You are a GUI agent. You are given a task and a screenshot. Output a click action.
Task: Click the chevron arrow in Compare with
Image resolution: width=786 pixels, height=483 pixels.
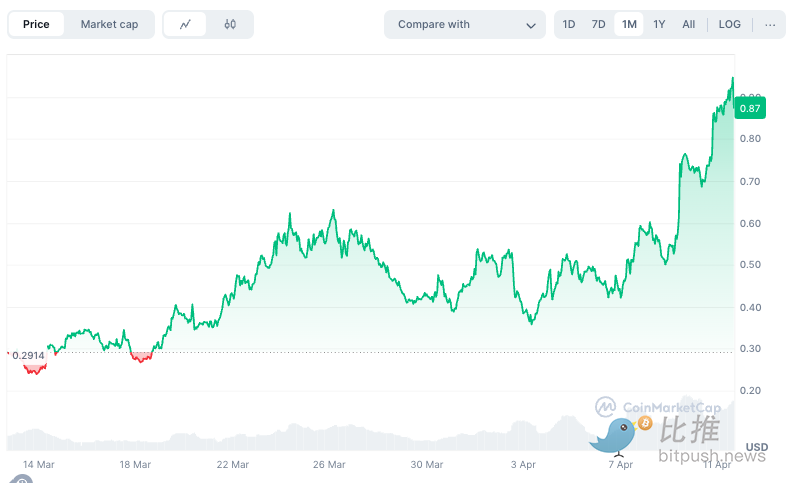531,25
